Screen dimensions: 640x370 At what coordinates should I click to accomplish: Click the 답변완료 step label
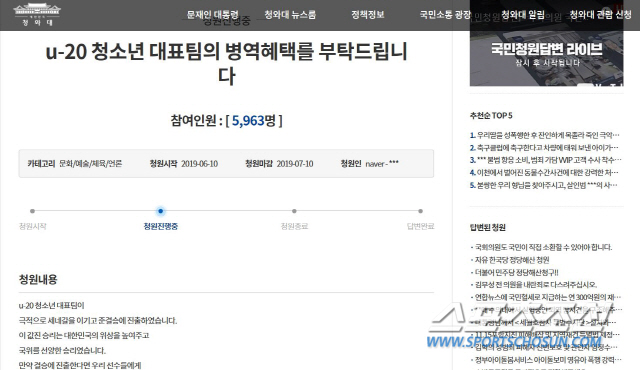[420, 226]
